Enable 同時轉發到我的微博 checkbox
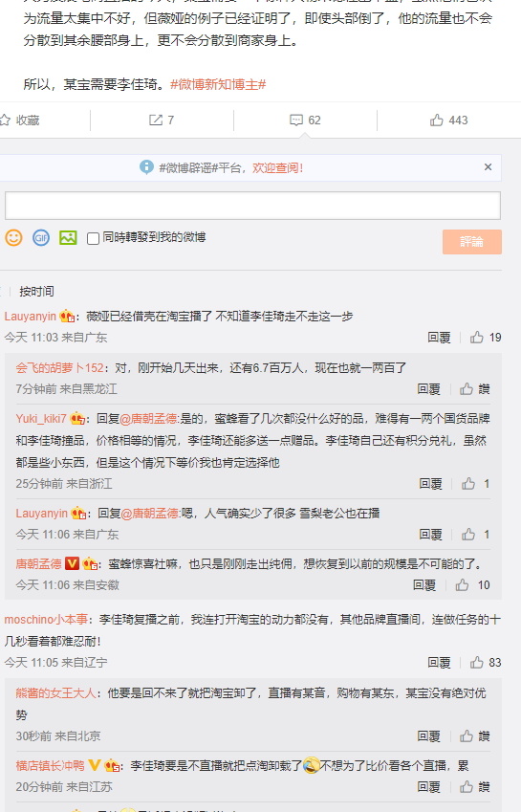521x812 pixels. pyautogui.click(x=93, y=238)
